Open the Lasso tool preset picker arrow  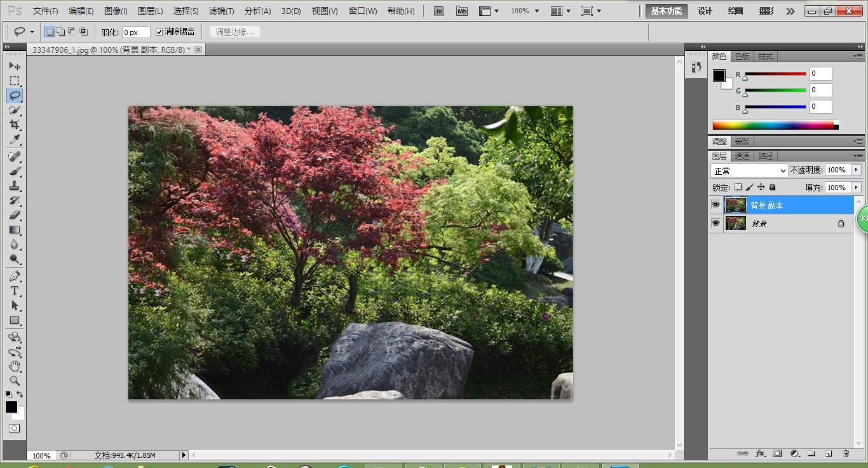click(32, 32)
